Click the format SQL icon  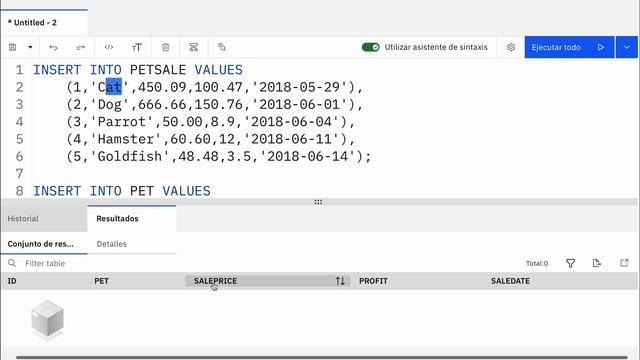(193, 47)
